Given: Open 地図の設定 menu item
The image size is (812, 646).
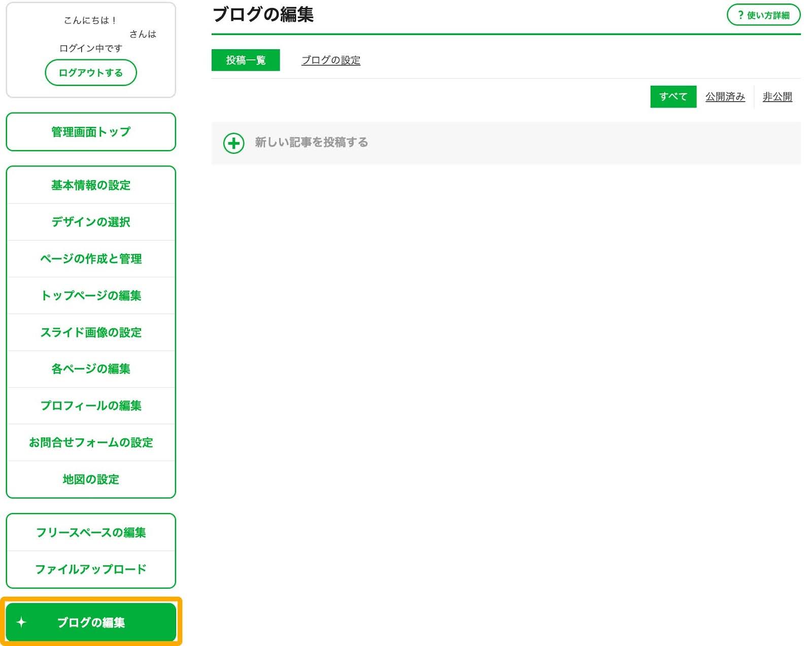Looking at the screenshot, I should tap(91, 479).
